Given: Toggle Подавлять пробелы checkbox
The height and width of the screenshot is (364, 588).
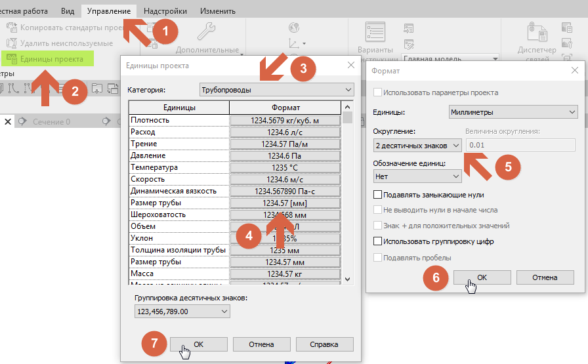Looking at the screenshot, I should (377, 258).
